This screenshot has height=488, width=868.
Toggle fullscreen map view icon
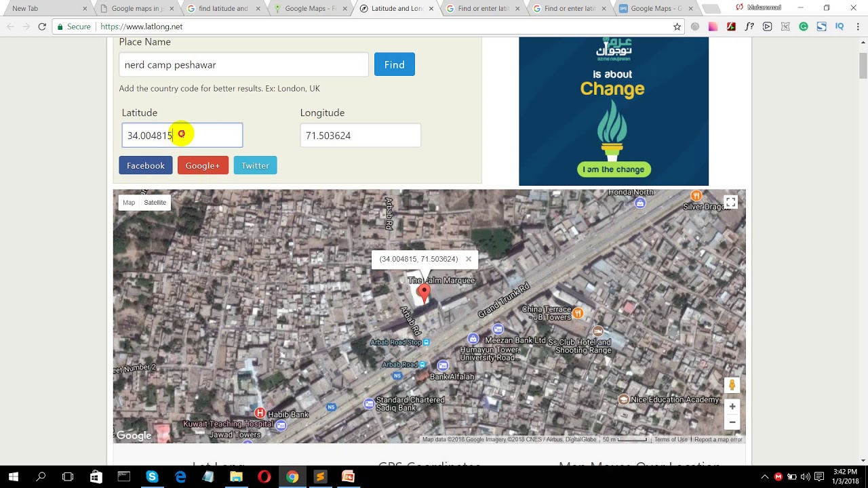[x=730, y=203]
